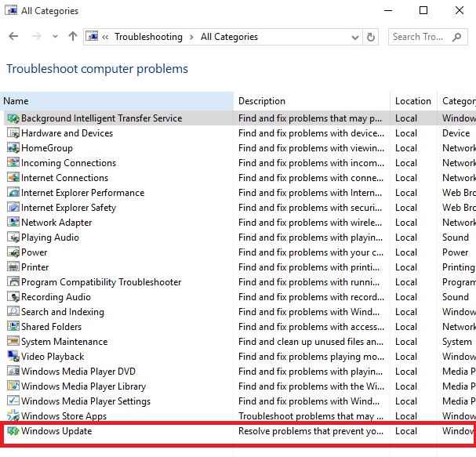This screenshot has height=457, width=476.
Task: Refresh the All Categories list
Action: pyautogui.click(x=371, y=37)
